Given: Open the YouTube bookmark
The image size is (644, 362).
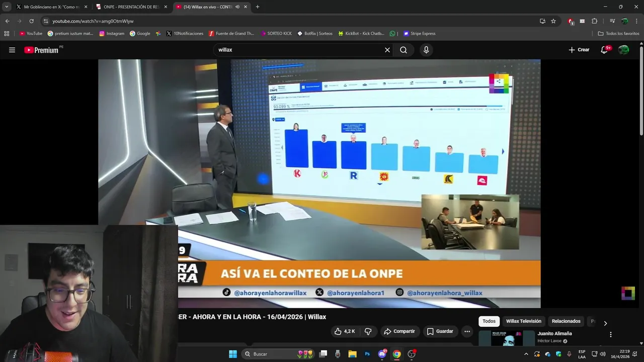Looking at the screenshot, I should click(31, 34).
